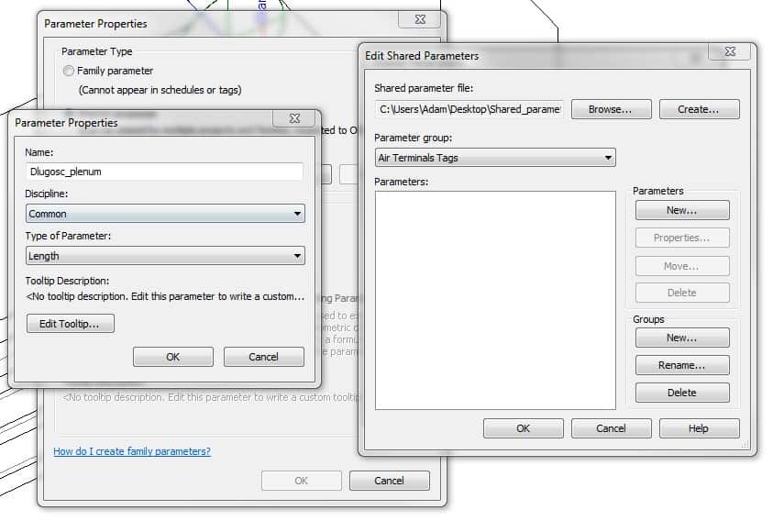Confirm small Parameter Properties dialog with OK

[172, 357]
